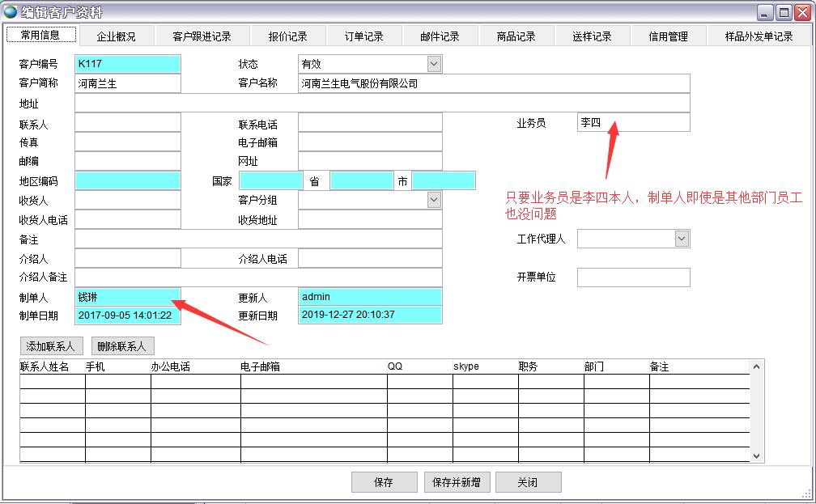
Task: Switch to the 企业概况 tab
Action: coord(116,36)
